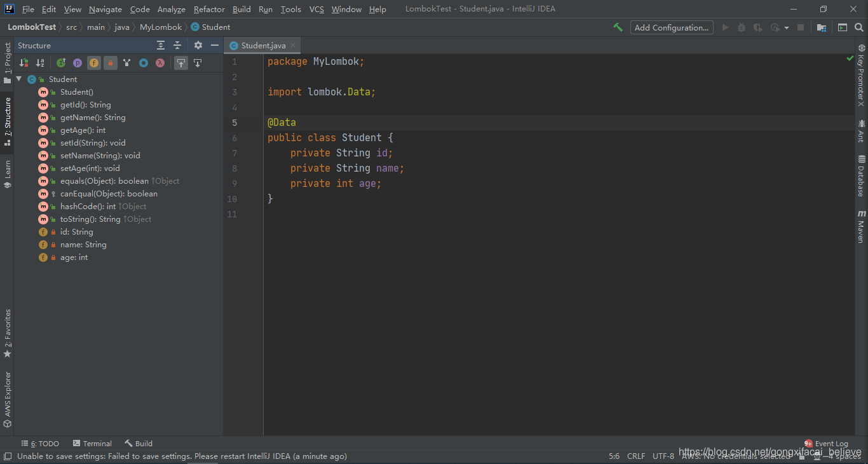Image resolution: width=868 pixels, height=464 pixels.
Task: Toggle Show Non-Public members filter
Action: click(x=111, y=63)
